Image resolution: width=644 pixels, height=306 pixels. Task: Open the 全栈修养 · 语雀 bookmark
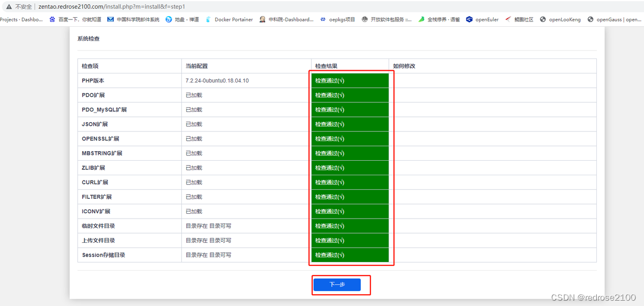[x=439, y=19]
